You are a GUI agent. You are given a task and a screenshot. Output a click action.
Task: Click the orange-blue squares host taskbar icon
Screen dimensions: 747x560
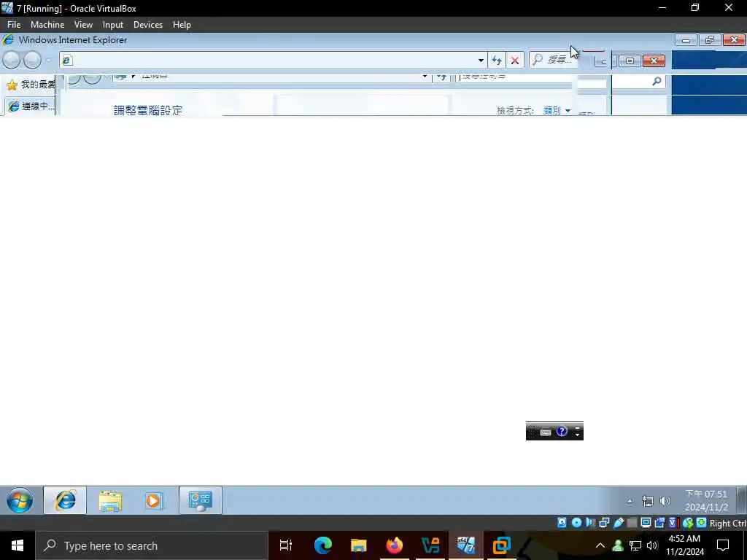(501, 545)
